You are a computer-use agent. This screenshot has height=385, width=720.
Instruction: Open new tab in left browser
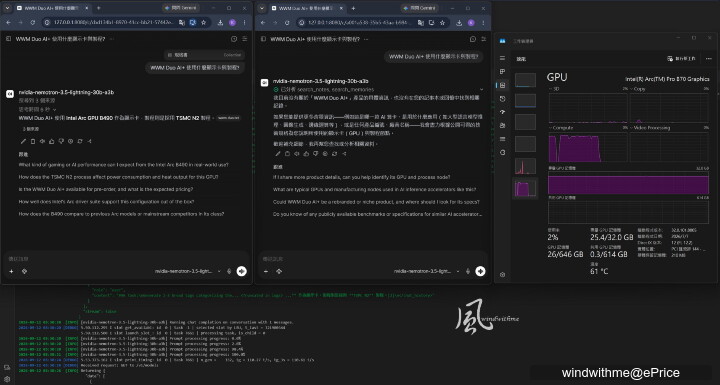point(98,8)
